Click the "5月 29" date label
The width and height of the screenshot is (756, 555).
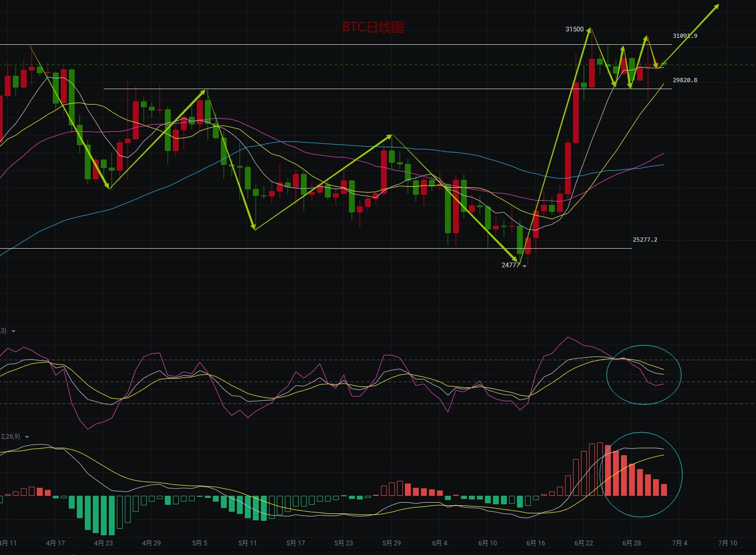[392, 543]
